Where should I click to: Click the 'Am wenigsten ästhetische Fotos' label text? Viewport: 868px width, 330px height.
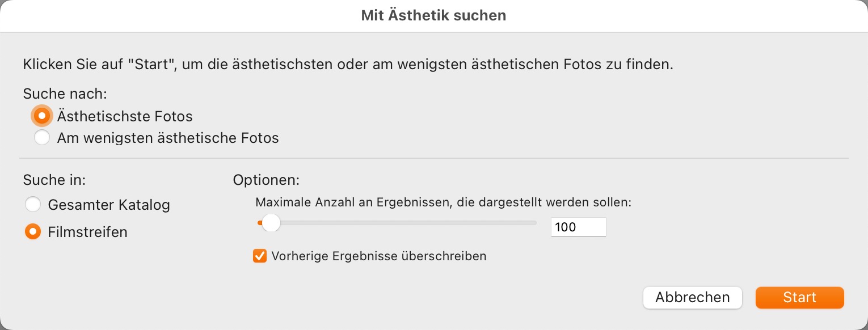[x=168, y=138]
